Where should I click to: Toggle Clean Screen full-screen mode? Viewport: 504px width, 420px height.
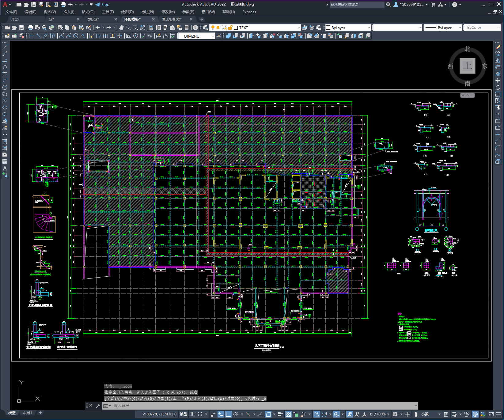(x=491, y=414)
